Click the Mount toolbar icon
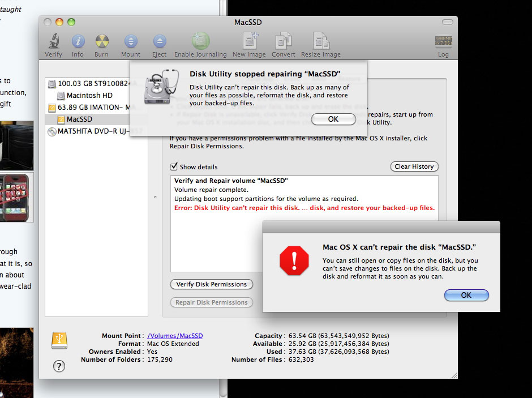This screenshot has width=532, height=398. pyautogui.click(x=131, y=41)
